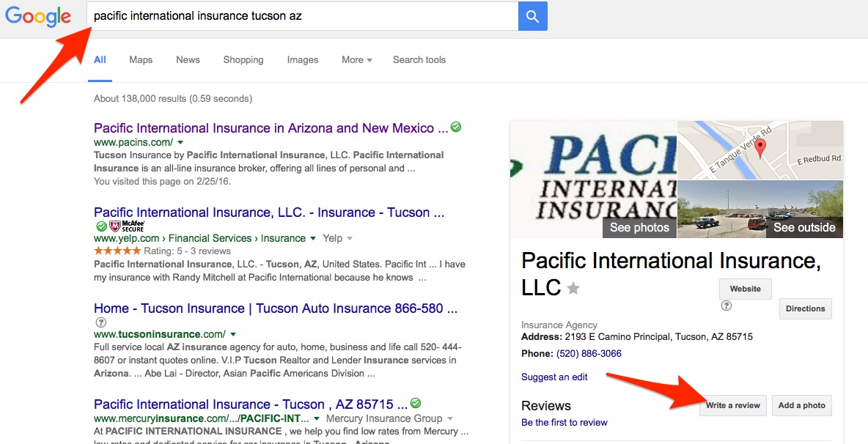Click the Website button
This screenshot has width=868, height=444.
point(745,289)
